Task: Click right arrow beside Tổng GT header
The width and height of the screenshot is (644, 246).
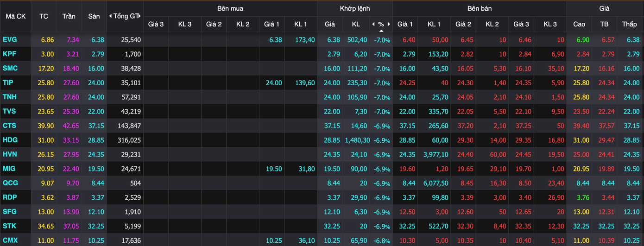Action: [x=140, y=16]
